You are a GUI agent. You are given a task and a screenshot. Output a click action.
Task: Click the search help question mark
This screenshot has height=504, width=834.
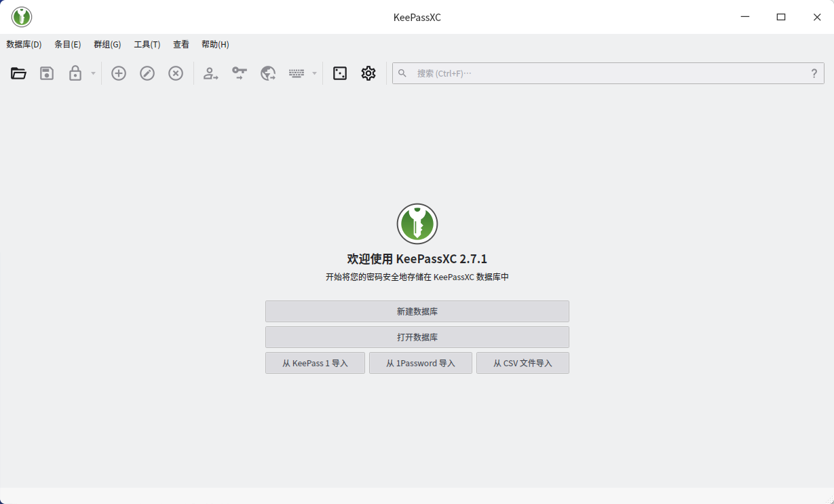click(x=814, y=73)
